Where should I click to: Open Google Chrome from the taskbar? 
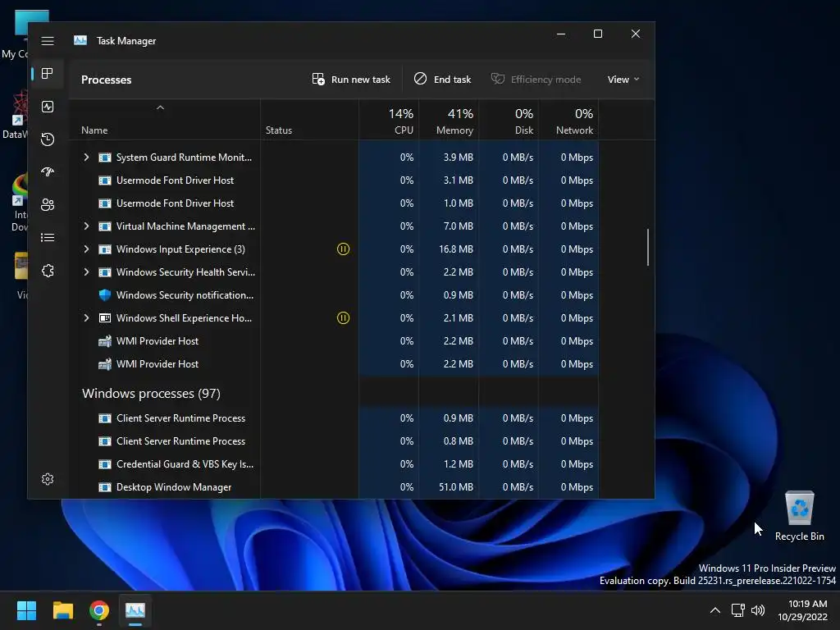[x=99, y=610]
